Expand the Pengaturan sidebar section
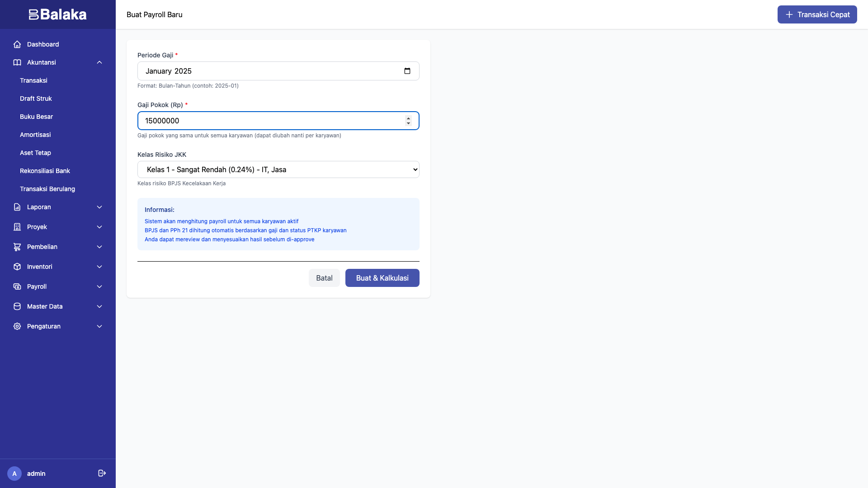This screenshot has width=868, height=488. (99, 326)
